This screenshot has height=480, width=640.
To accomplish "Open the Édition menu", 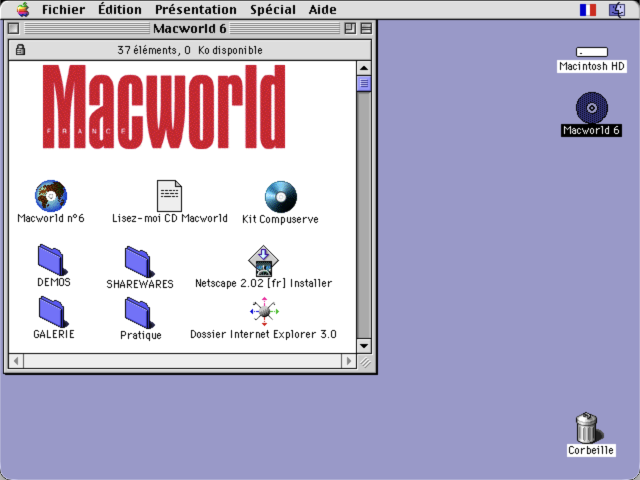I will [x=120, y=9].
